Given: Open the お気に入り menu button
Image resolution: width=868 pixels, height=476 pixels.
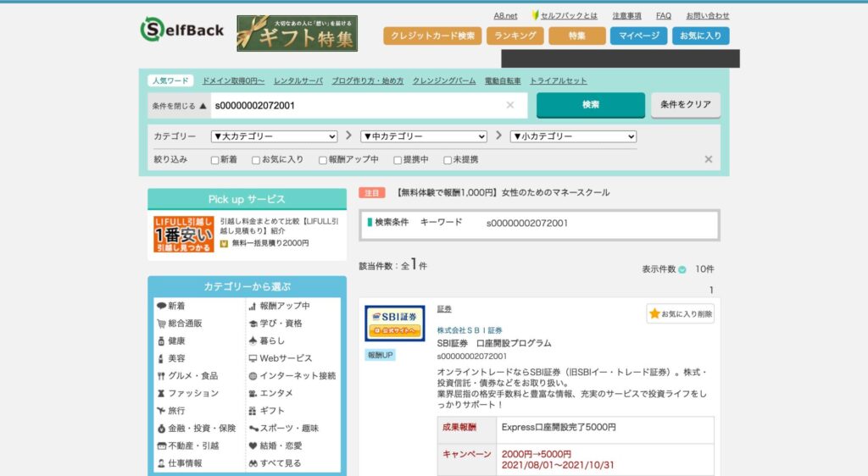Looking at the screenshot, I should (701, 36).
